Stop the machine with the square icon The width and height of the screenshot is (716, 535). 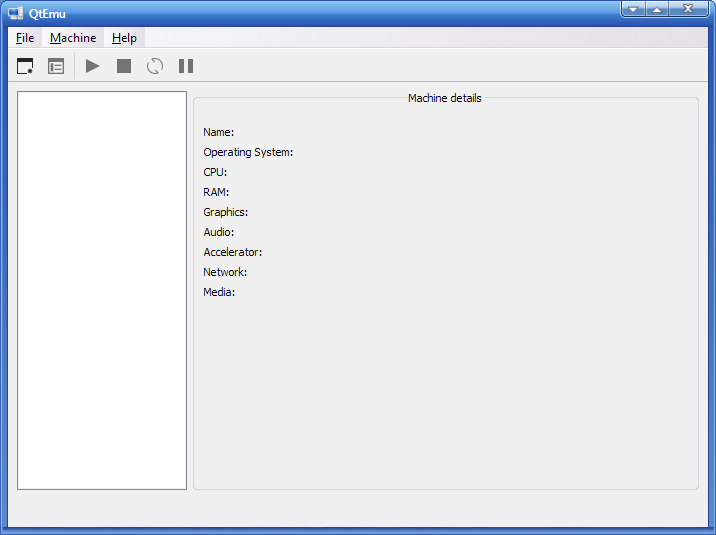pyautogui.click(x=124, y=66)
